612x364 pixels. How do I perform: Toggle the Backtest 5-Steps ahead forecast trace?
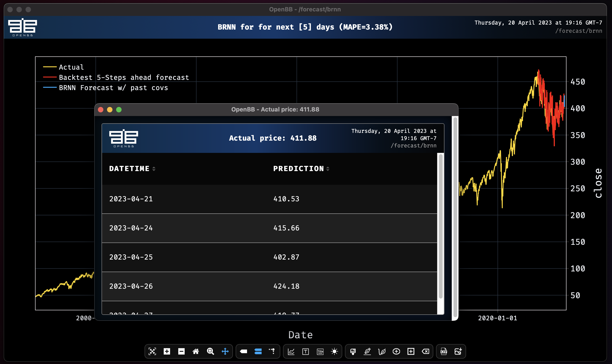[x=116, y=77]
